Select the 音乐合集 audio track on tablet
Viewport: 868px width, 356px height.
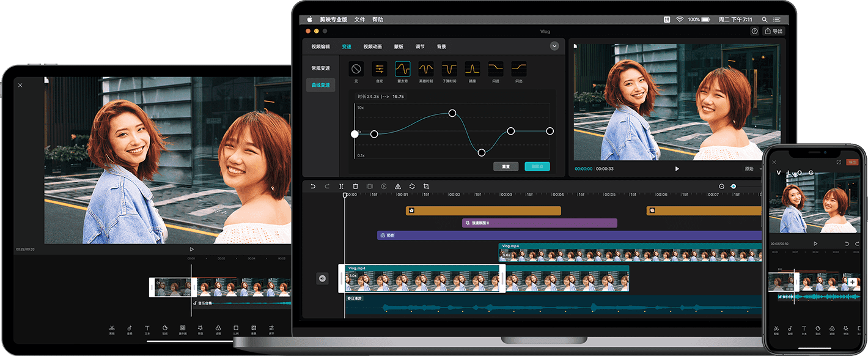click(x=241, y=303)
